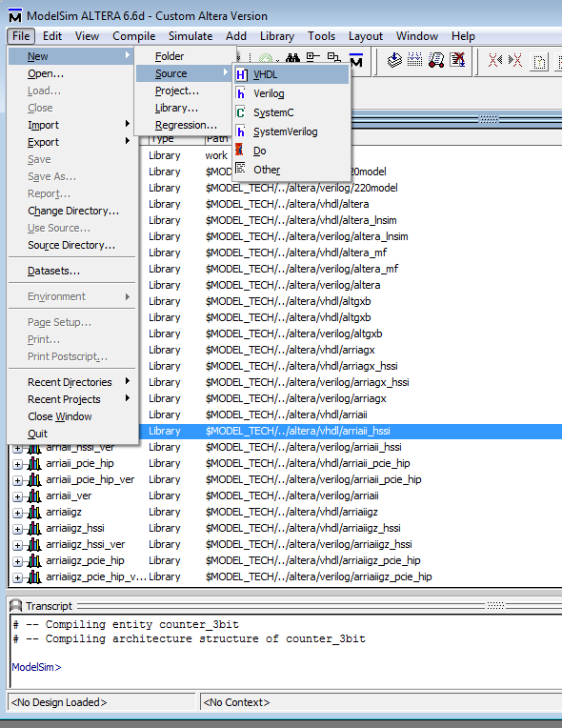The height and width of the screenshot is (728, 562).
Task: Click the left-pointing red X marker icon
Action: [x=494, y=60]
